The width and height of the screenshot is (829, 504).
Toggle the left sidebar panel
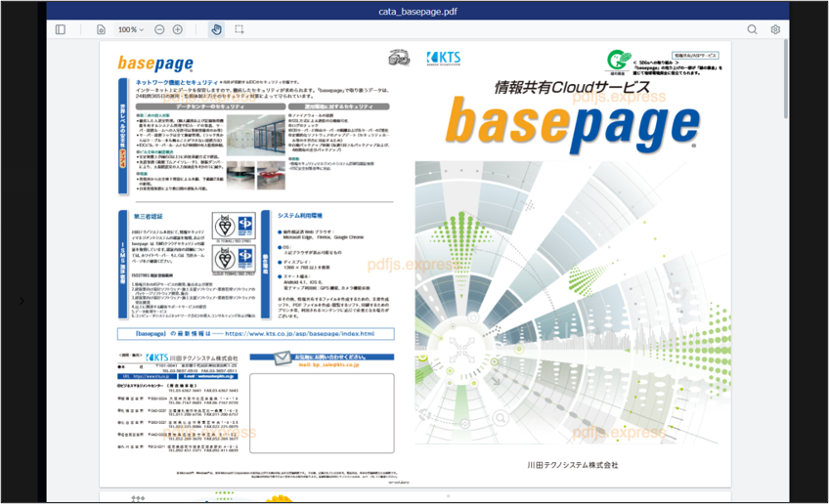pyautogui.click(x=61, y=29)
